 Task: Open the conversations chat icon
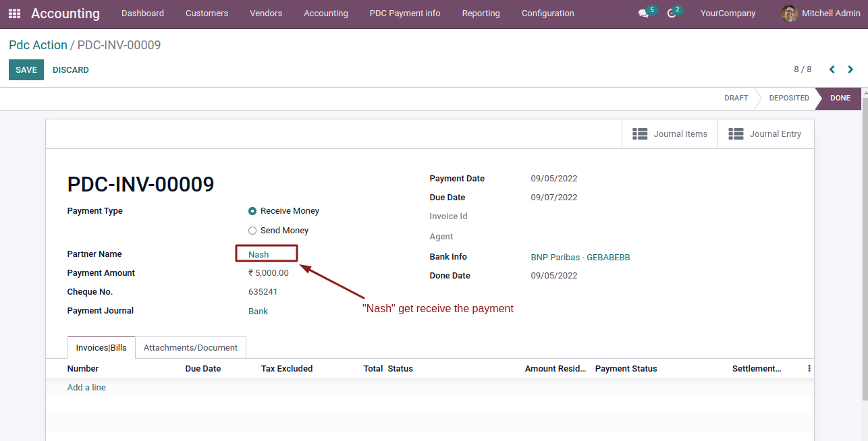[x=643, y=13]
